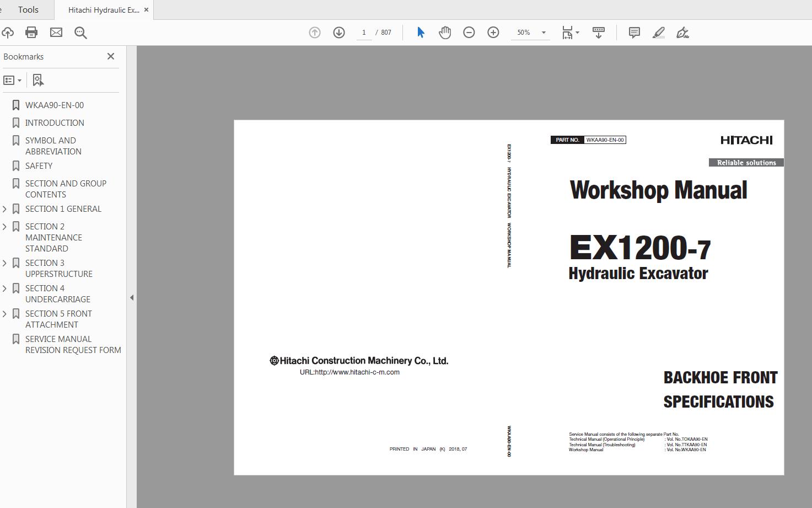Select the arrow selection tool

click(x=421, y=33)
